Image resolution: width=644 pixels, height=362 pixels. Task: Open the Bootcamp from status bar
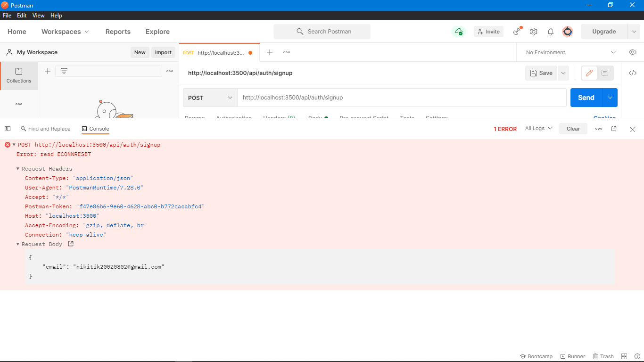point(536,356)
